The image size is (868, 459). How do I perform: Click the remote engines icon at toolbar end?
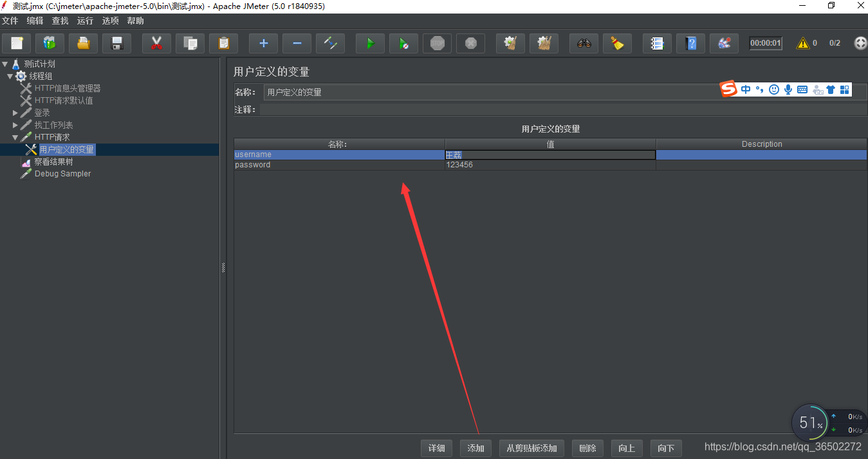pos(860,43)
